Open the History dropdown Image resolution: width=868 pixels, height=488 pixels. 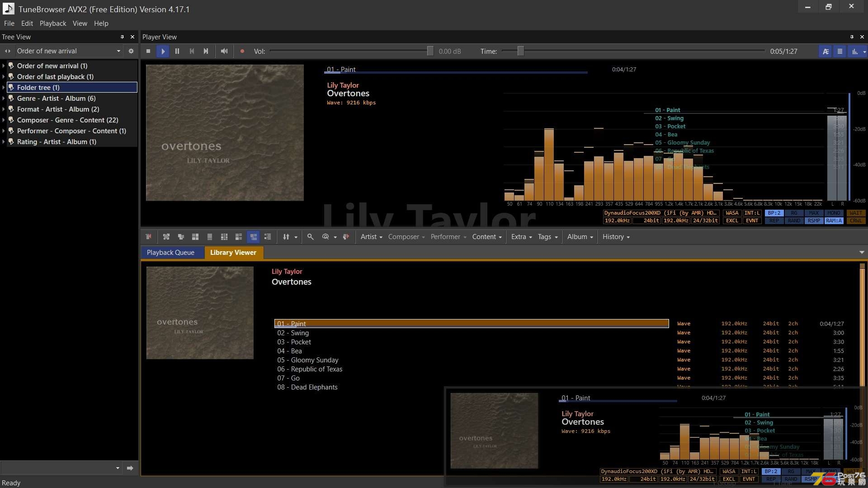point(616,237)
